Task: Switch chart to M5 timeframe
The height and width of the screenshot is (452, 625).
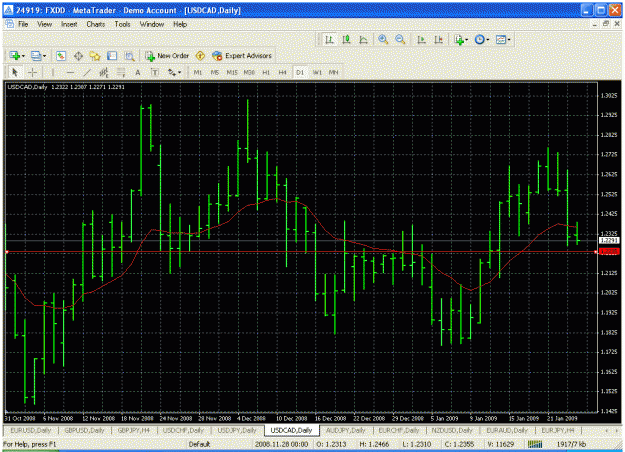Action: pos(214,72)
